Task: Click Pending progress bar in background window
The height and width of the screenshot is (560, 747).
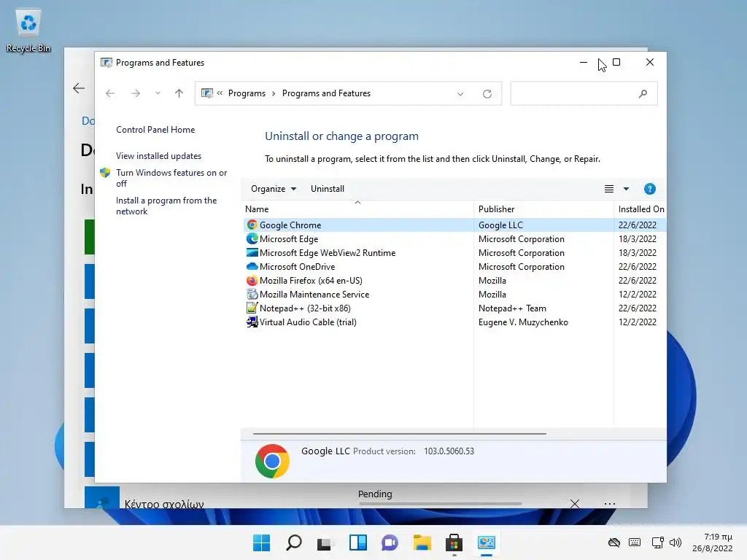Action: (x=440, y=503)
